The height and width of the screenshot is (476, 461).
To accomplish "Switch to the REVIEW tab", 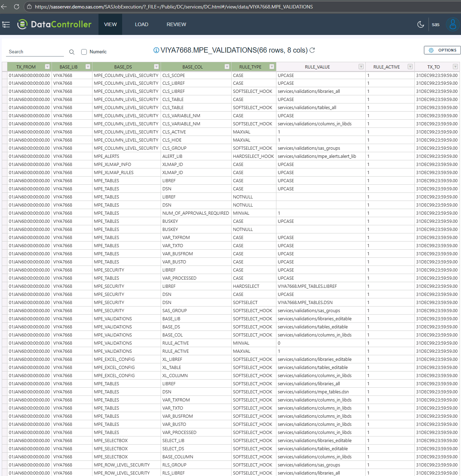I will [x=176, y=24].
